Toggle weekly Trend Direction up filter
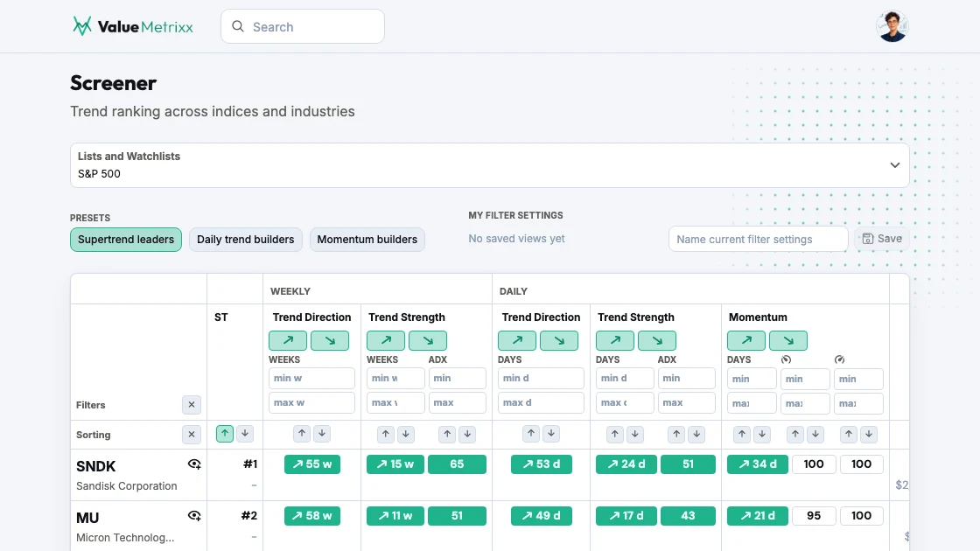The width and height of the screenshot is (980, 551). (288, 340)
